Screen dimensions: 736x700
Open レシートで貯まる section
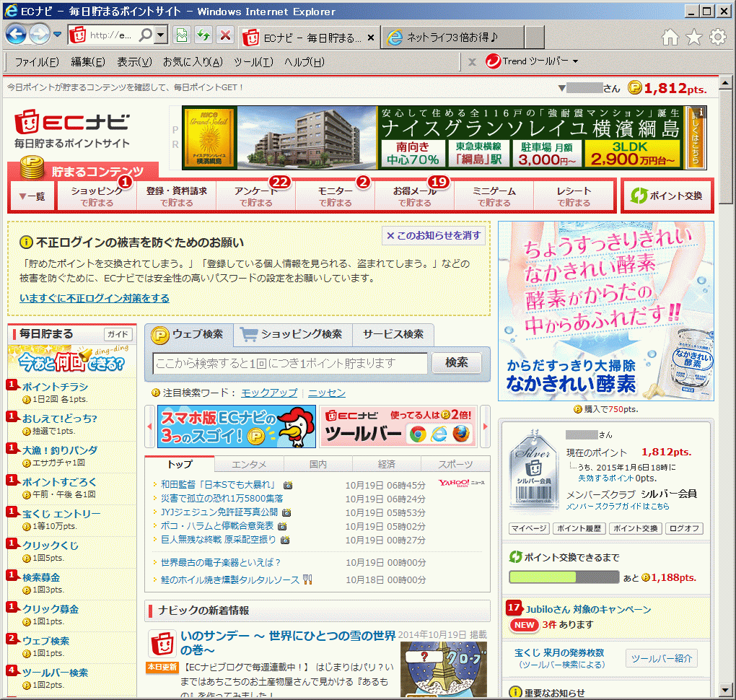point(574,196)
